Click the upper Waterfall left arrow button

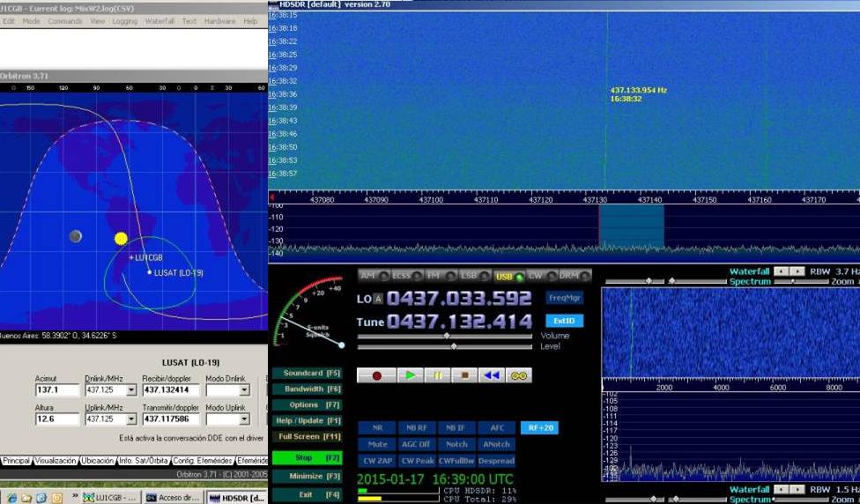coord(781,271)
